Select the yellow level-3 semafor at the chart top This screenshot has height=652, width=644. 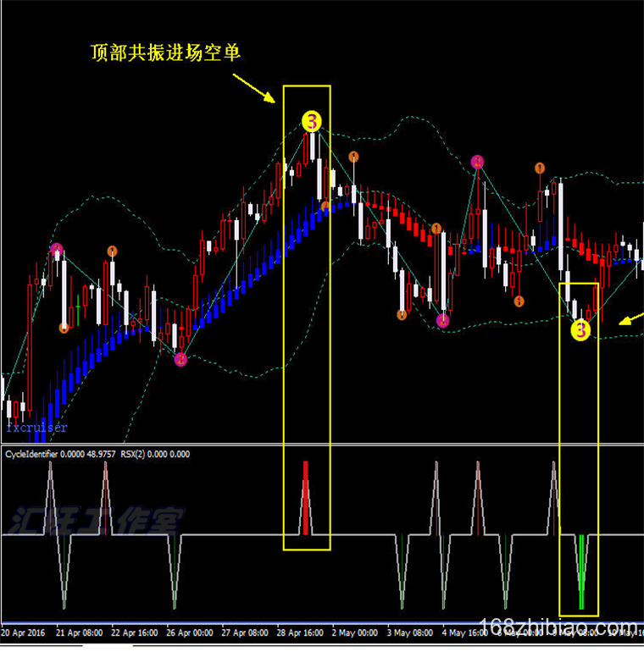point(312,121)
